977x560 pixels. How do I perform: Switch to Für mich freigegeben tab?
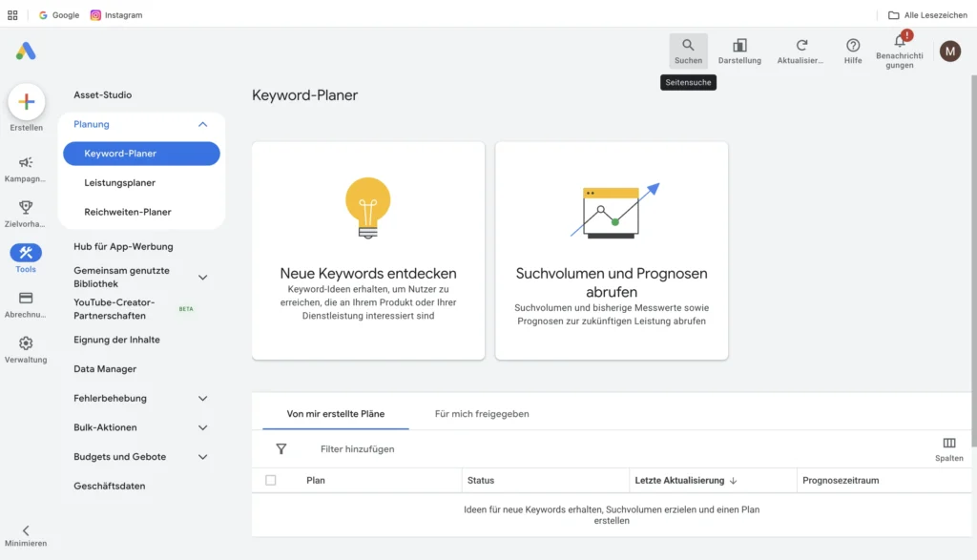pyautogui.click(x=482, y=414)
